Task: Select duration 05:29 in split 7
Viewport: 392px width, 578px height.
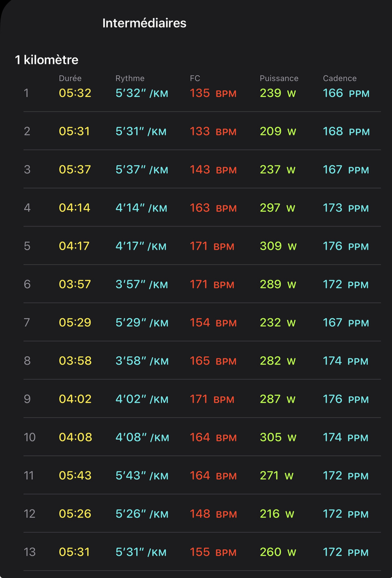Action: coord(75,322)
